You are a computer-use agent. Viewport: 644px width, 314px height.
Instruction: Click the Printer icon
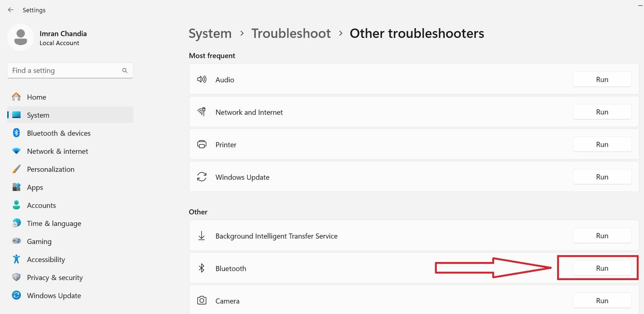point(202,144)
